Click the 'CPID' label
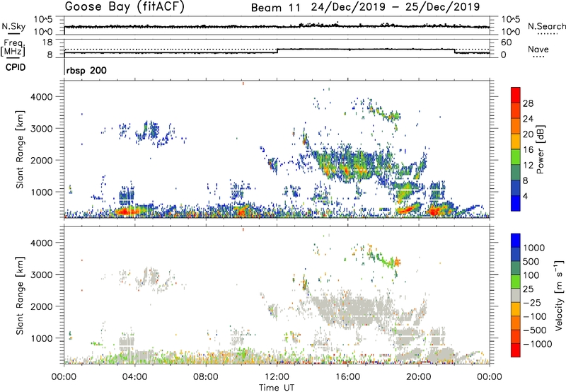Viewport: 566px width, 392px height. (x=16, y=67)
